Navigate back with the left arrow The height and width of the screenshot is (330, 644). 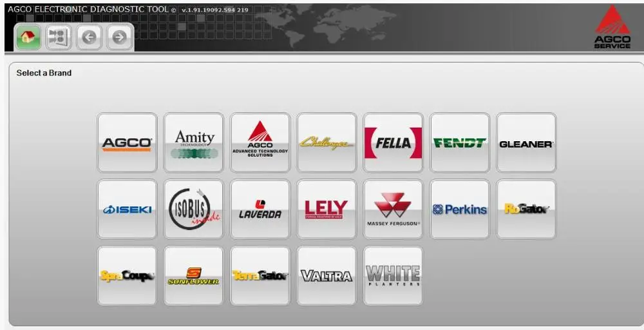tap(89, 37)
